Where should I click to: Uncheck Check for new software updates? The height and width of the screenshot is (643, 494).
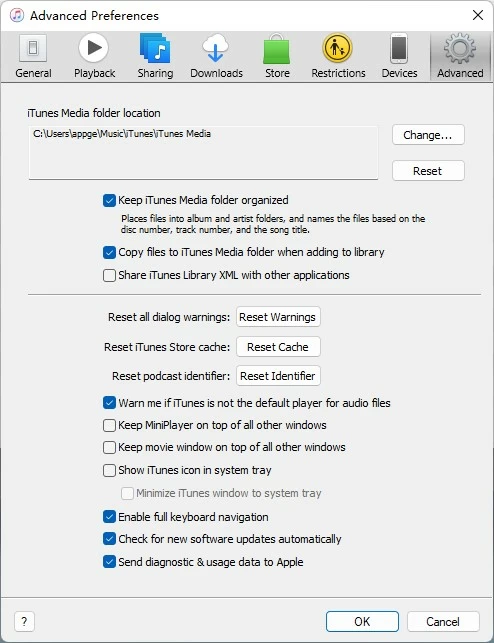point(109,539)
